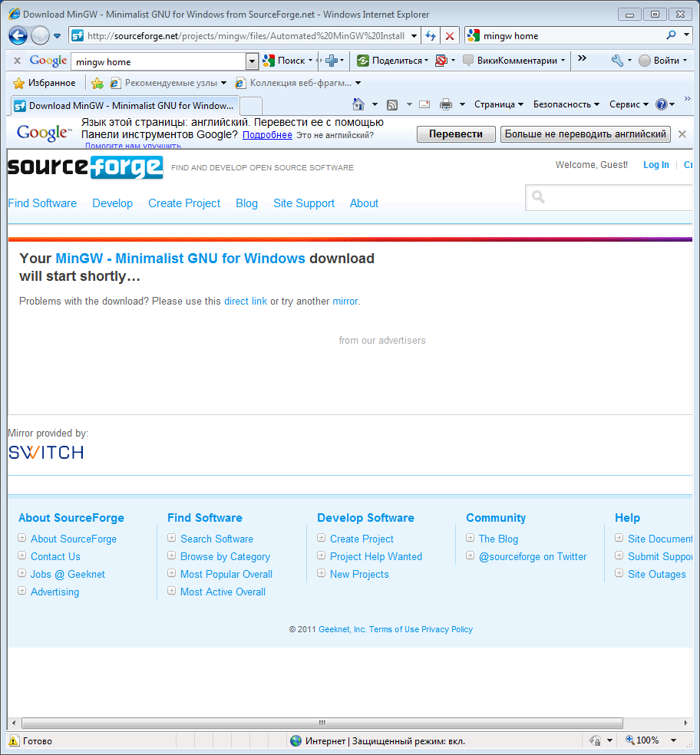Open the Безопасность menu
The width and height of the screenshot is (700, 755).
coord(566,104)
